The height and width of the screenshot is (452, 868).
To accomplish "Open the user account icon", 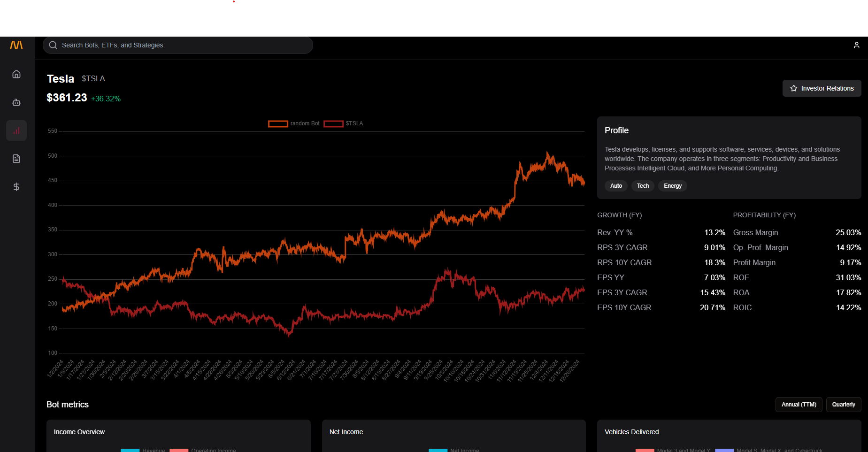I will point(857,45).
